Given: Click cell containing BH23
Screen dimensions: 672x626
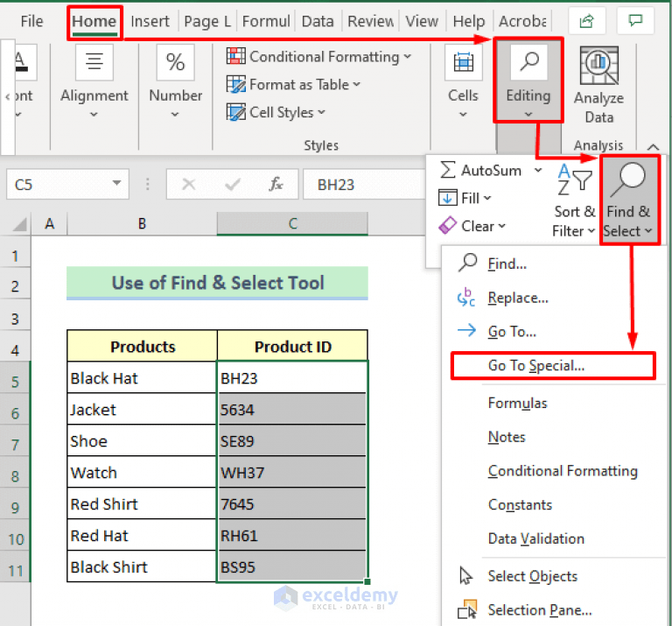Looking at the screenshot, I should click(x=292, y=377).
